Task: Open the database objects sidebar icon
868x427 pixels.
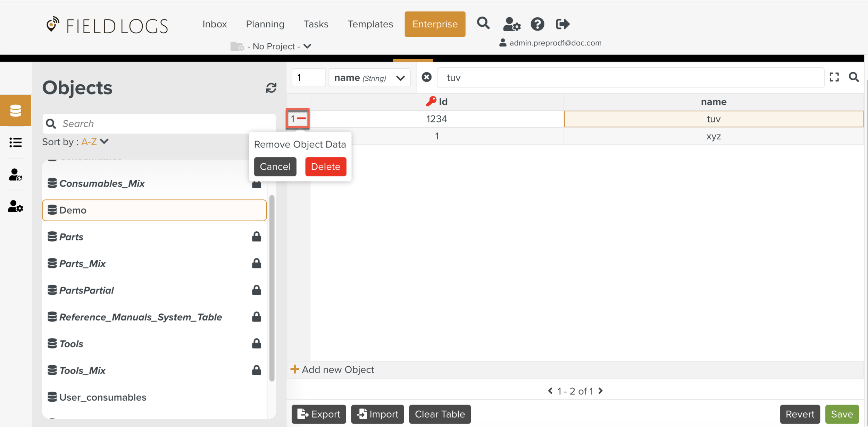Action: coord(16,111)
